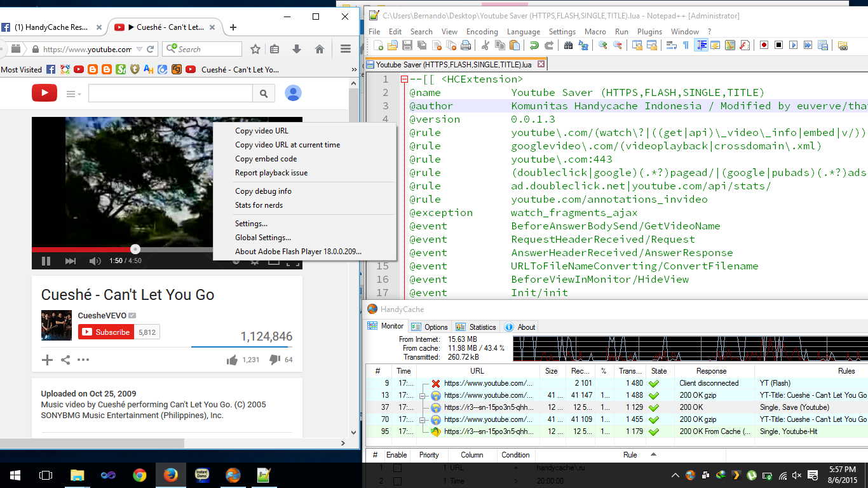868x488 pixels.
Task: Save all open files in Notepad++
Action: pos(423,45)
